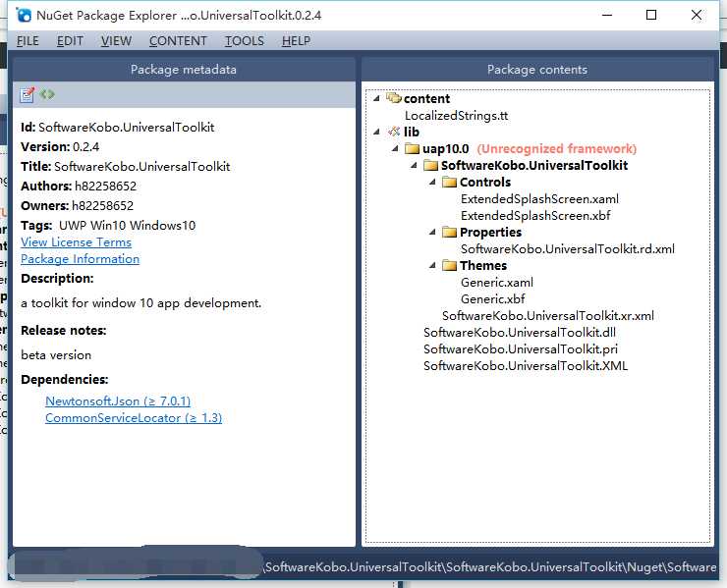
Task: Click the Version value 0.2.4
Action: click(86, 147)
